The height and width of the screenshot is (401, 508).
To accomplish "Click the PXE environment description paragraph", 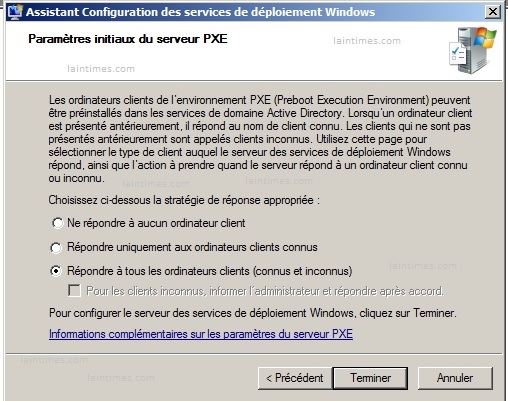I will (x=260, y=139).
